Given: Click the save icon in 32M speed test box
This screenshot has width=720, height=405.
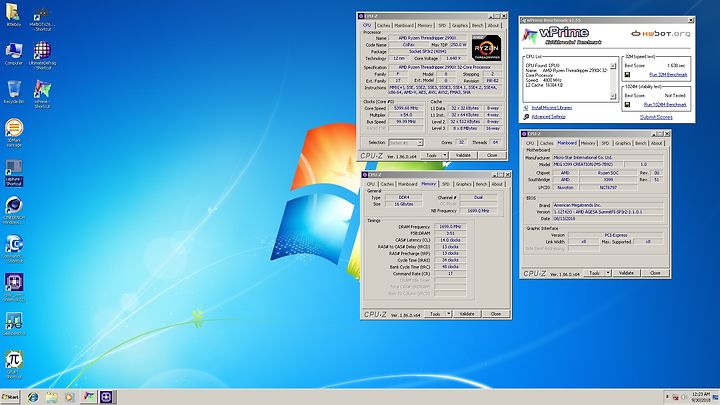Looking at the screenshot, I should coord(628,74).
